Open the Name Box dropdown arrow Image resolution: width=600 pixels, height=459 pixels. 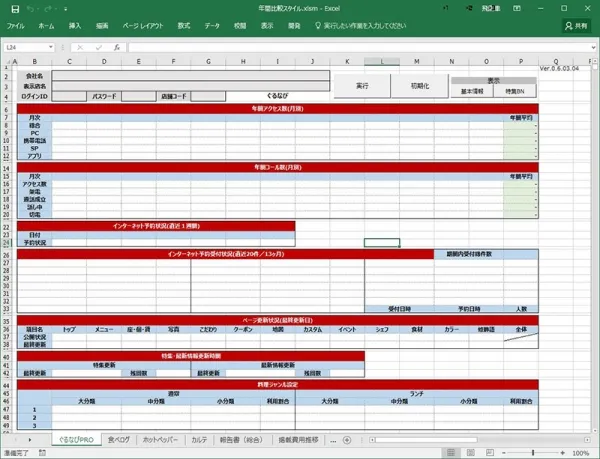pyautogui.click(x=51, y=47)
